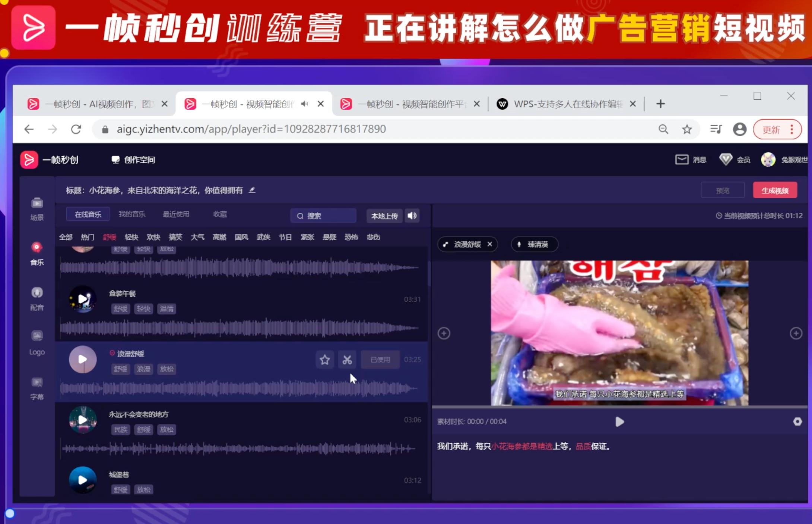Open settings via the gear icon under the preview
Viewport: 812px width, 524px height.
797,421
